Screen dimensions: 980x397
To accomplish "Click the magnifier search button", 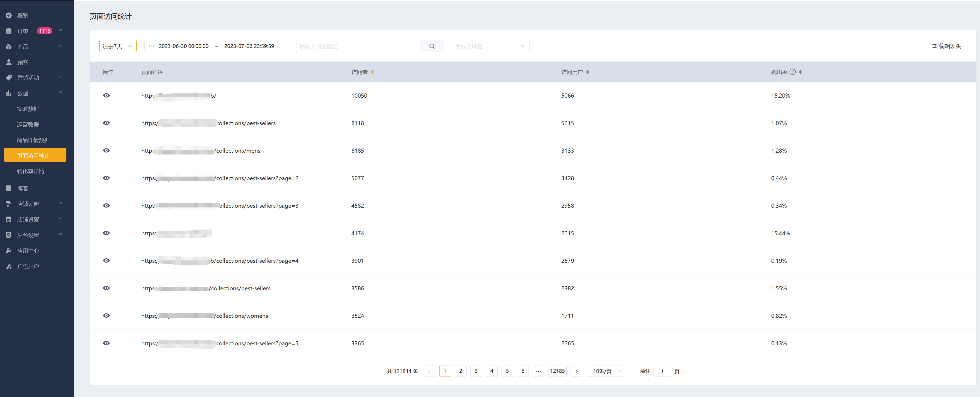I will pyautogui.click(x=432, y=46).
